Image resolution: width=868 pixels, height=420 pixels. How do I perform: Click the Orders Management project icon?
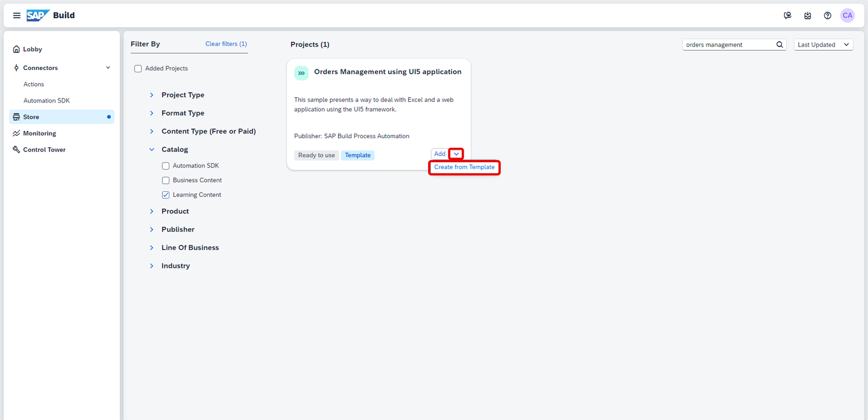(x=301, y=73)
